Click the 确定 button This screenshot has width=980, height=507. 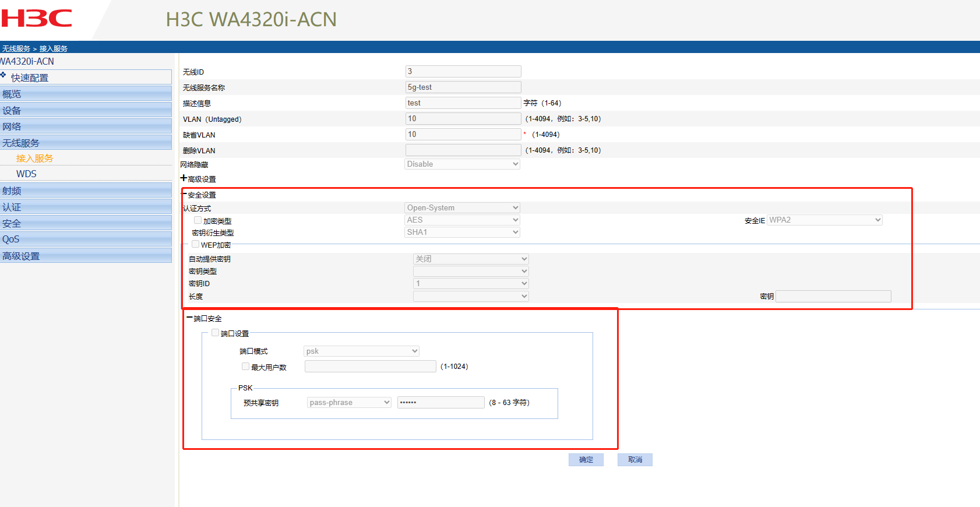586,460
